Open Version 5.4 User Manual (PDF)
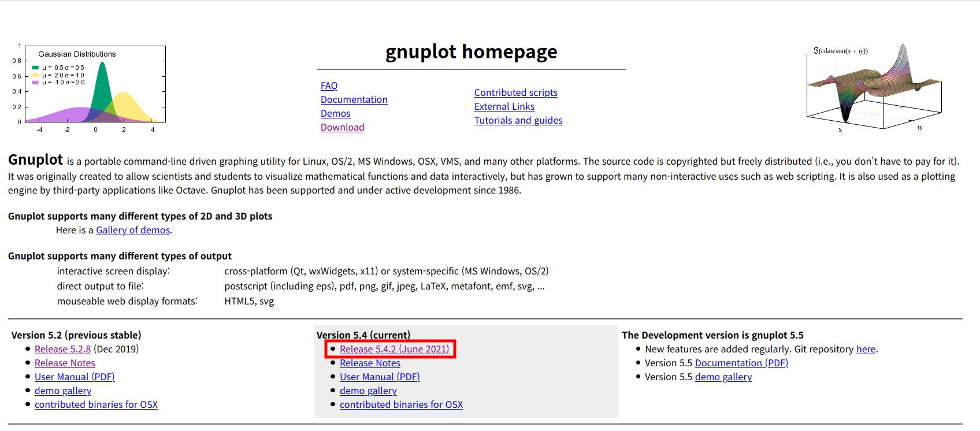Image resolution: width=980 pixels, height=431 pixels. click(x=380, y=377)
